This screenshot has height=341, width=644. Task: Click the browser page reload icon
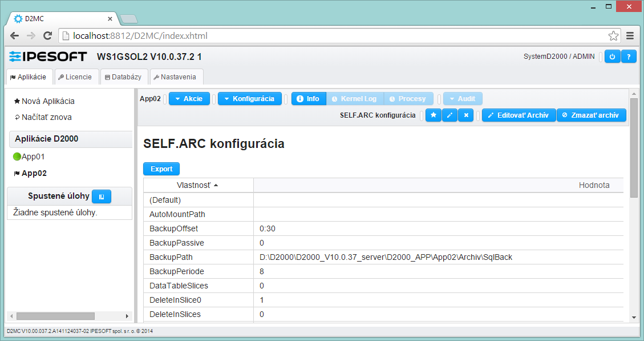click(48, 36)
